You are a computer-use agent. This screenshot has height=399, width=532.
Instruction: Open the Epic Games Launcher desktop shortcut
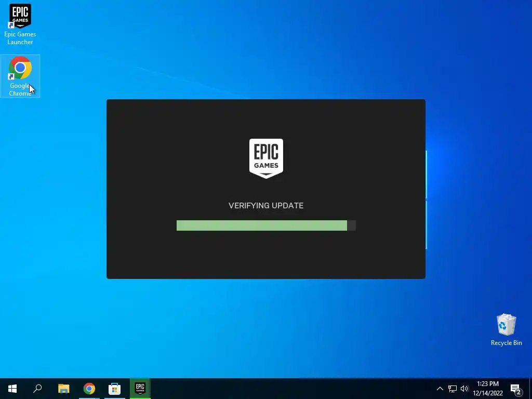point(20,24)
